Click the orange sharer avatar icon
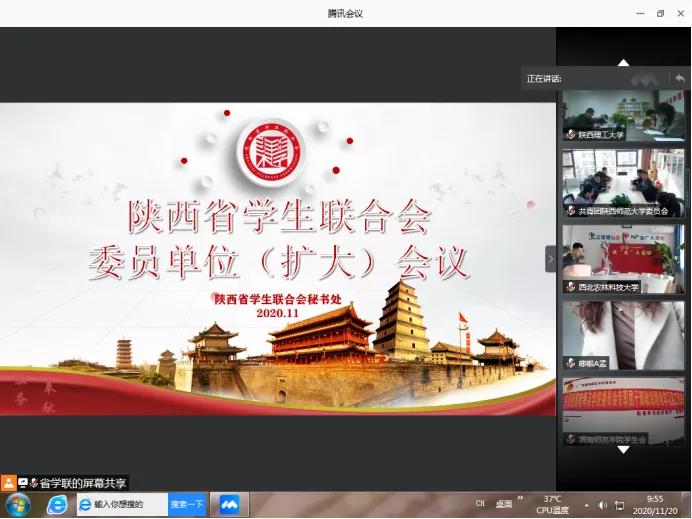The width and height of the screenshot is (692, 519). (x=9, y=482)
